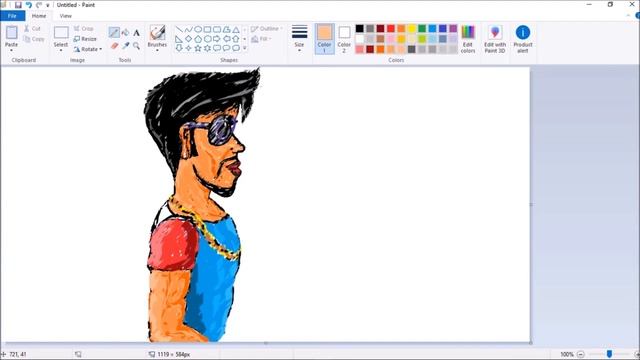
Task: Open Edit colors dialog
Action: tap(468, 39)
